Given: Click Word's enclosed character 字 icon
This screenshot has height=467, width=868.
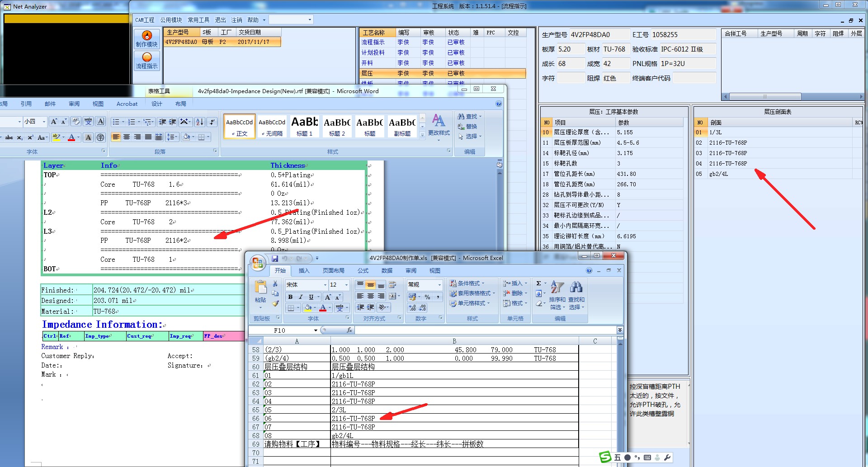Looking at the screenshot, I should click(x=101, y=137).
